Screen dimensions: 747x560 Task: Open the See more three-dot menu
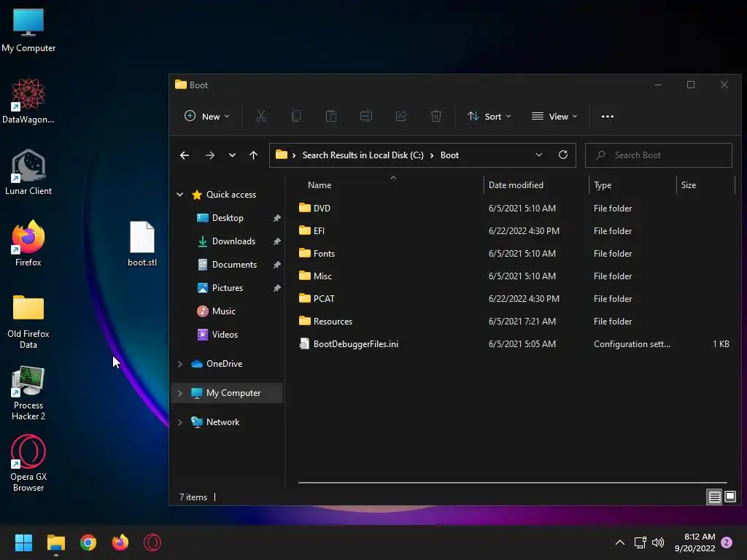(608, 116)
